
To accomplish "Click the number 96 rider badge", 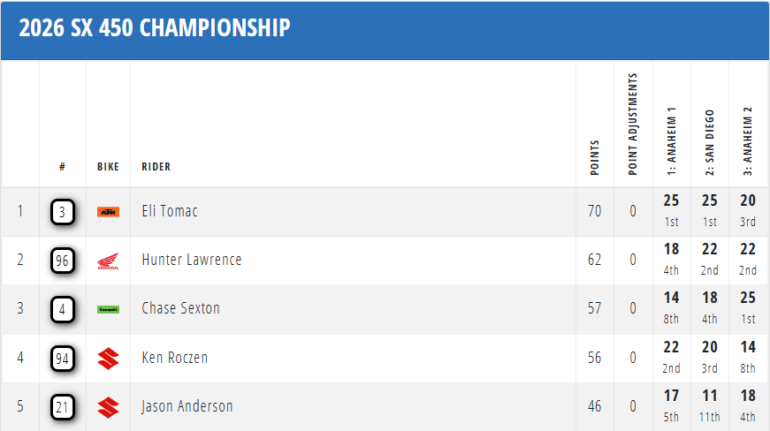I will tap(63, 261).
